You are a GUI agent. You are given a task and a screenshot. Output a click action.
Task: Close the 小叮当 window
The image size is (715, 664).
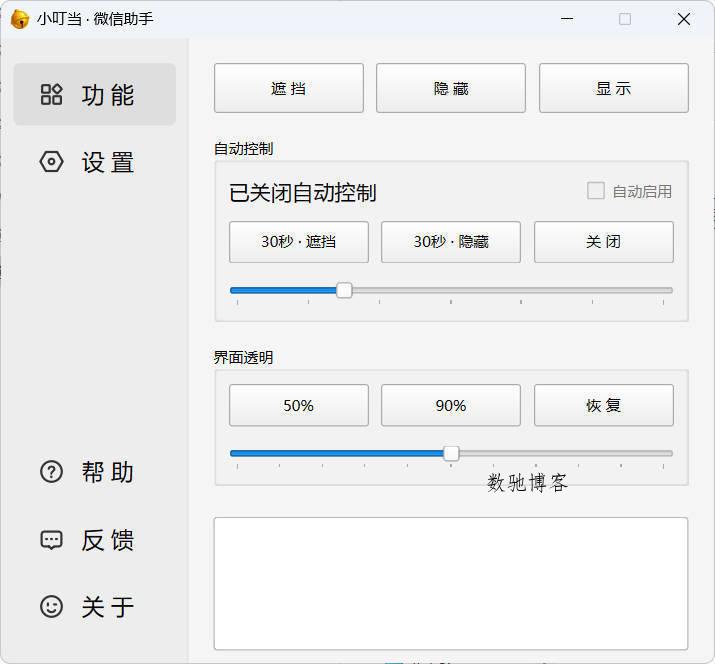pyautogui.click(x=684, y=19)
